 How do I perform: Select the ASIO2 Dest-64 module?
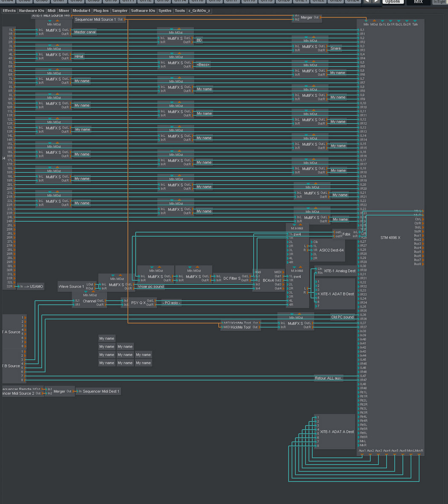point(331,250)
